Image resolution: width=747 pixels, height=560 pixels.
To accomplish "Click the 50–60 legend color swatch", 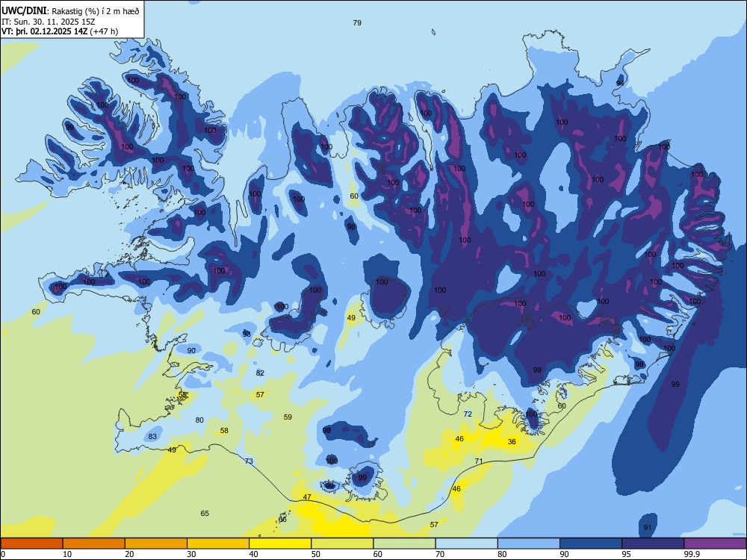I will click(342, 544).
